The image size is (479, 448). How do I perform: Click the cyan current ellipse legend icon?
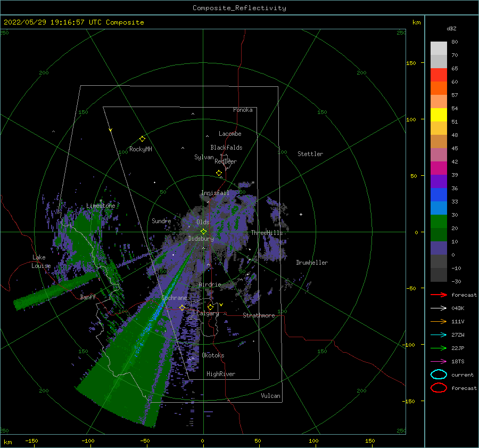[x=439, y=374]
